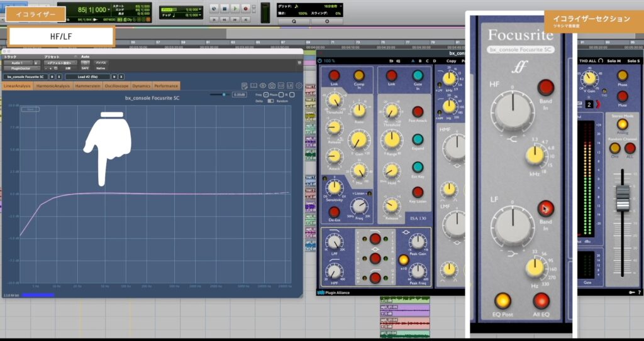Start playback with the green Play button
The height and width of the screenshot is (341, 644).
[x=235, y=8]
